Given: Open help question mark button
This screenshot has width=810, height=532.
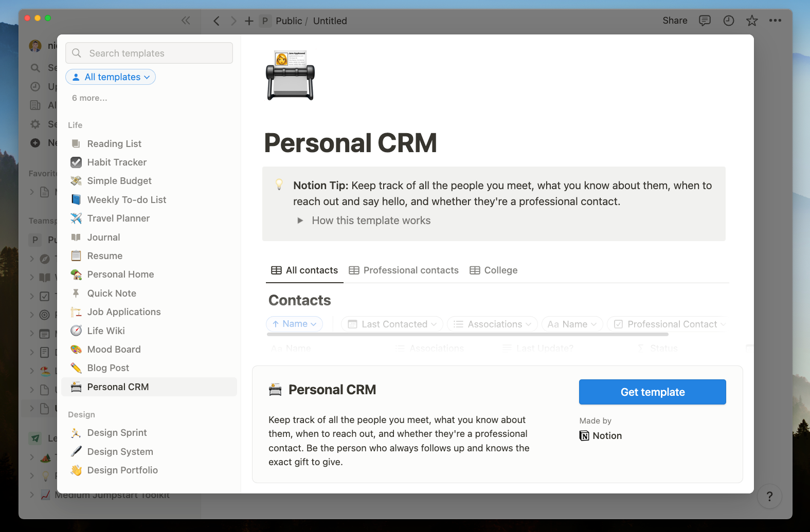Looking at the screenshot, I should pos(769,496).
